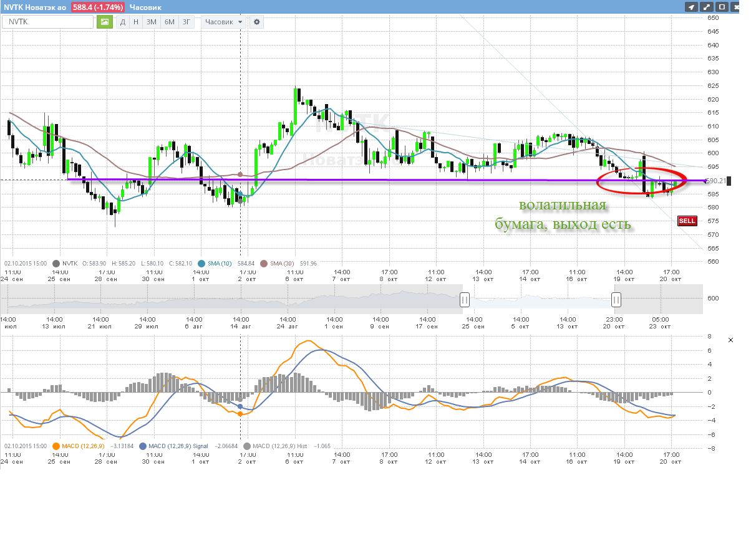756x536 pixels.
Task: Select the Д (day) period
Action: [123, 22]
